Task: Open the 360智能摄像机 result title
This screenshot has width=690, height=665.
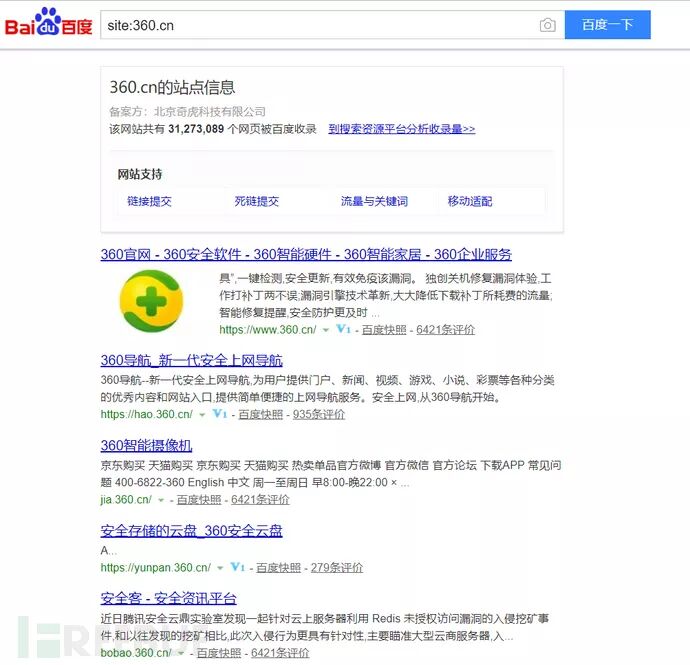Action: pos(146,445)
